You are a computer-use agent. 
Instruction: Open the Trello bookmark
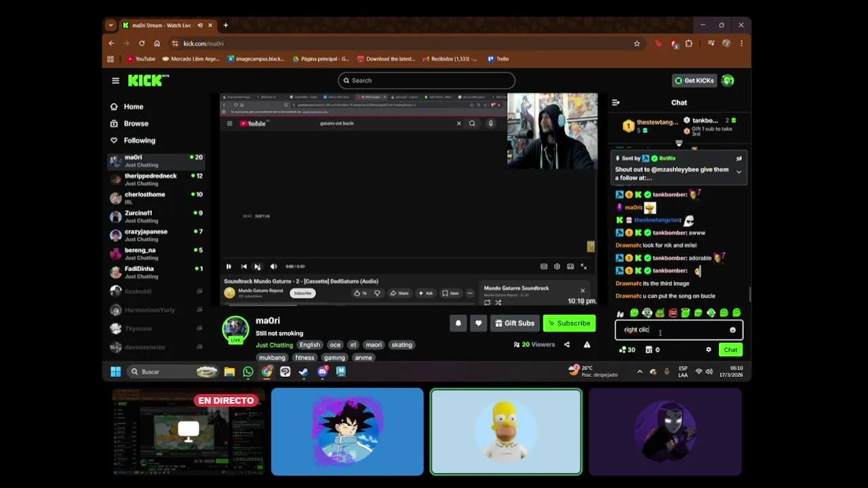pyautogui.click(x=498, y=59)
